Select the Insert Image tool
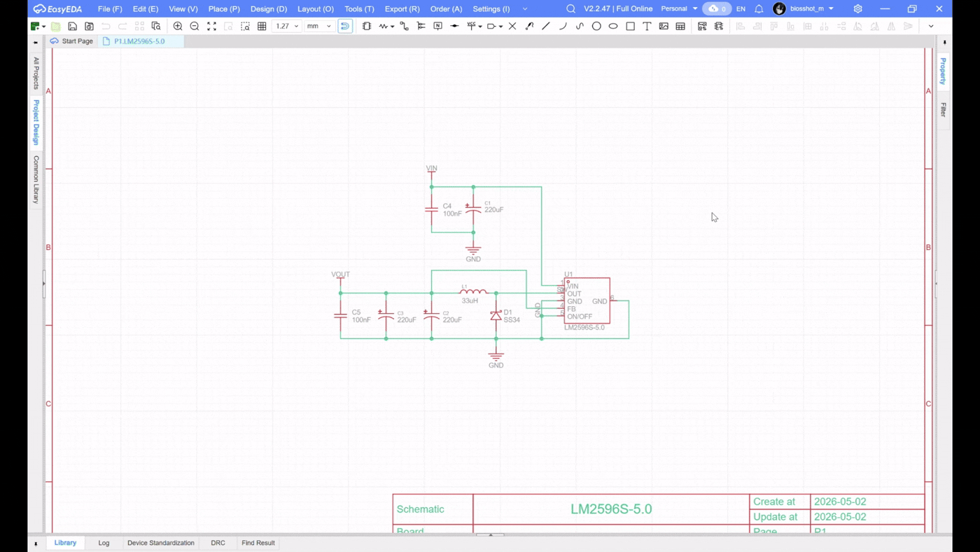980x552 pixels. pyautogui.click(x=664, y=26)
